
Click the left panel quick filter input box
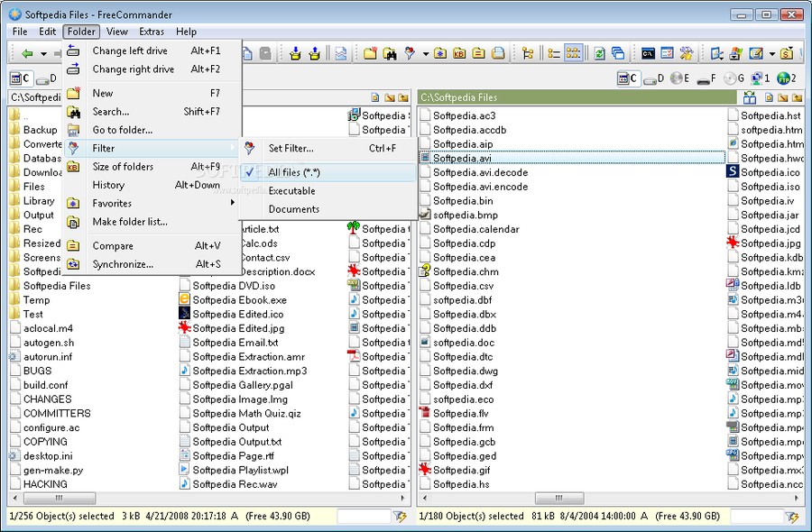coord(364,516)
